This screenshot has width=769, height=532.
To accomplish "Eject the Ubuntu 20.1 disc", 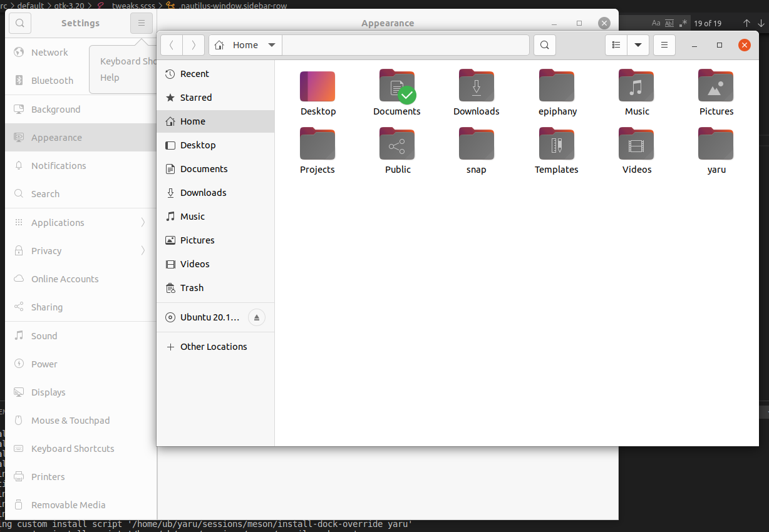I will pyautogui.click(x=257, y=317).
